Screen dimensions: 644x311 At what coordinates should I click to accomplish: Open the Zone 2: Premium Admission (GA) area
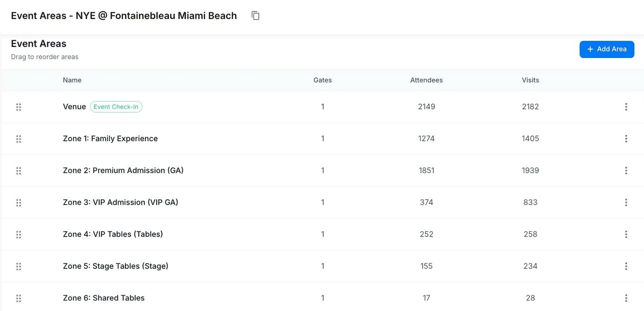click(123, 171)
